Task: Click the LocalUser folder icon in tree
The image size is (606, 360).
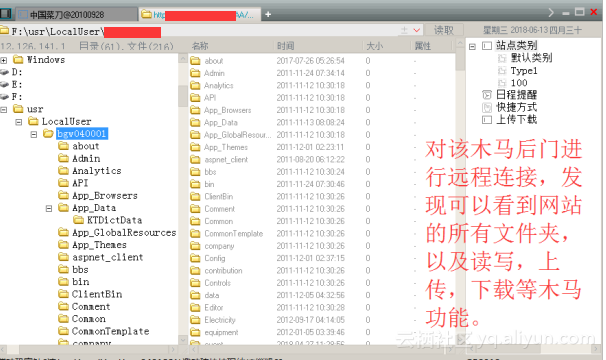Action: coord(33,121)
